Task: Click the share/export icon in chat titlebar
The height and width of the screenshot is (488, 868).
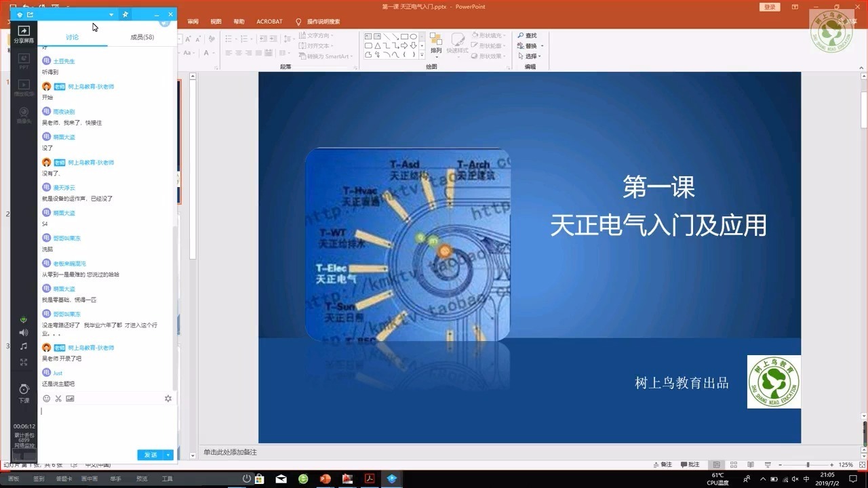Action: 30,14
